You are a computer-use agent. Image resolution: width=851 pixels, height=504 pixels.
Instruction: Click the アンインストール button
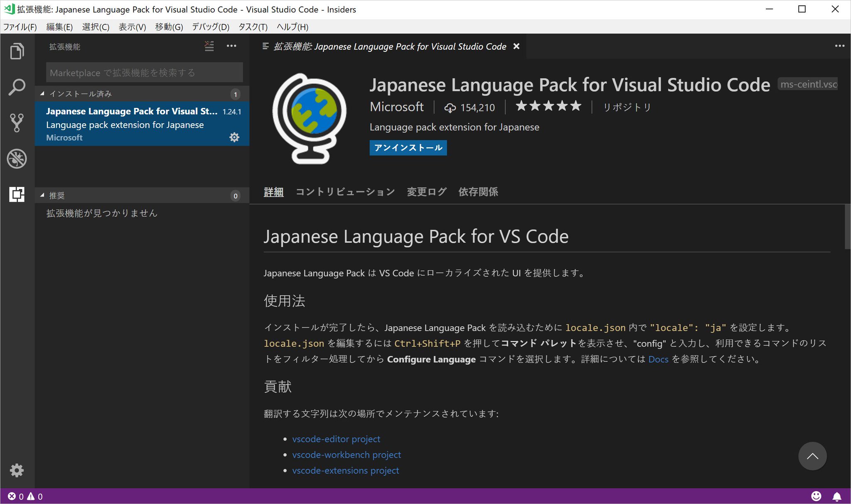pyautogui.click(x=408, y=148)
